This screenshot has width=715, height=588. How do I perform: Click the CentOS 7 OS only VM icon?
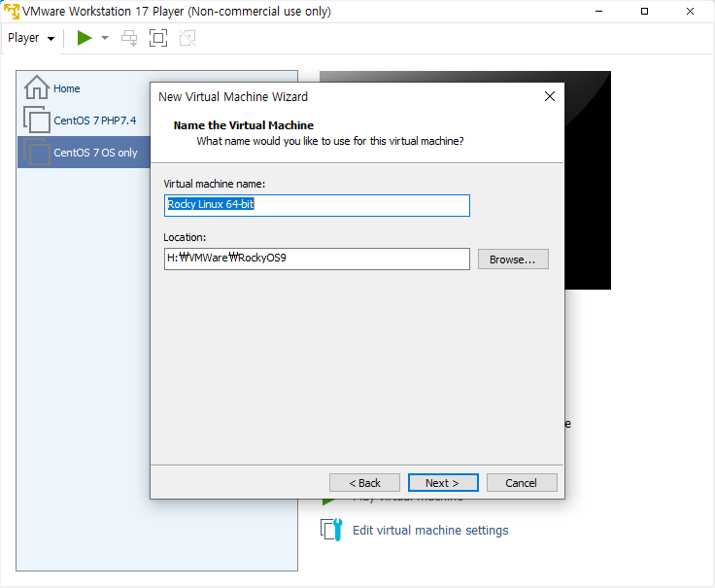pos(37,152)
